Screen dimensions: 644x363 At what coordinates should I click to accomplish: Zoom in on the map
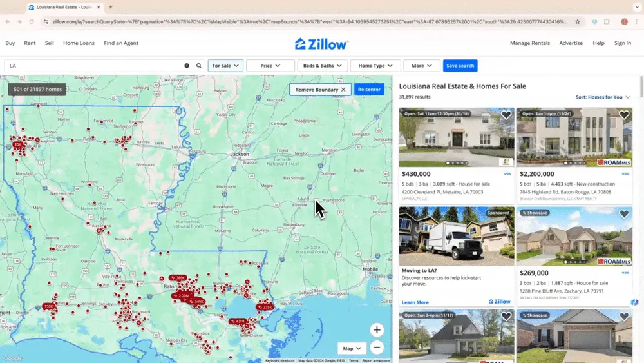click(377, 329)
